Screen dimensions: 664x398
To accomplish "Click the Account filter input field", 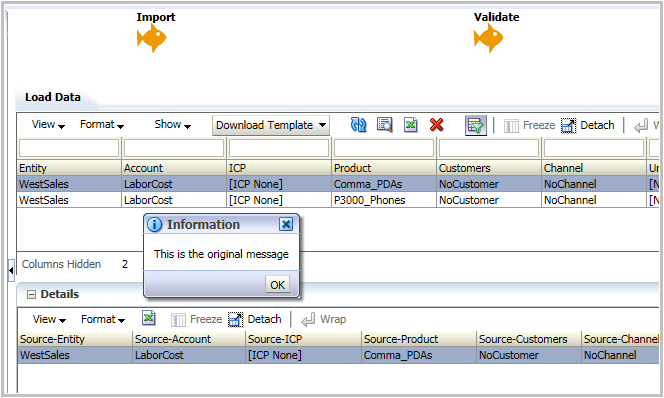I will (x=174, y=148).
